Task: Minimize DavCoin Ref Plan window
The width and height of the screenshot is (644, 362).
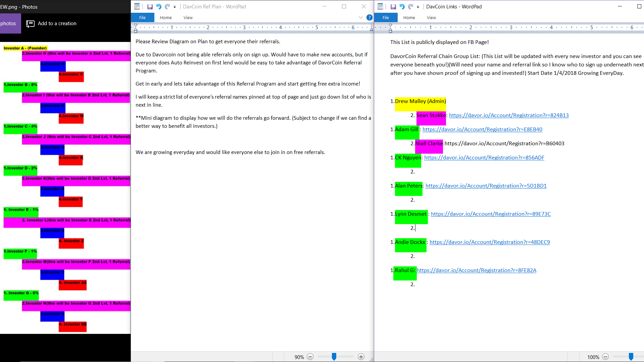Action: pos(325,6)
